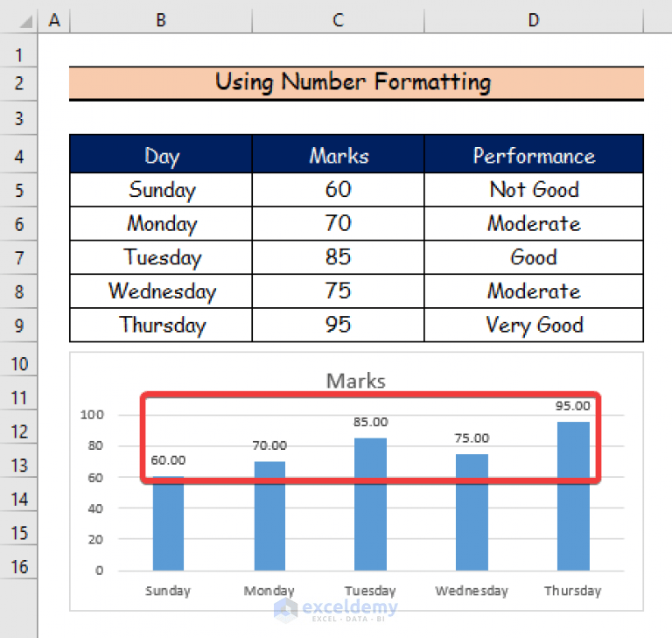Select the 'Wednesday' table cell
The width and height of the screenshot is (672, 638).
pos(161,291)
